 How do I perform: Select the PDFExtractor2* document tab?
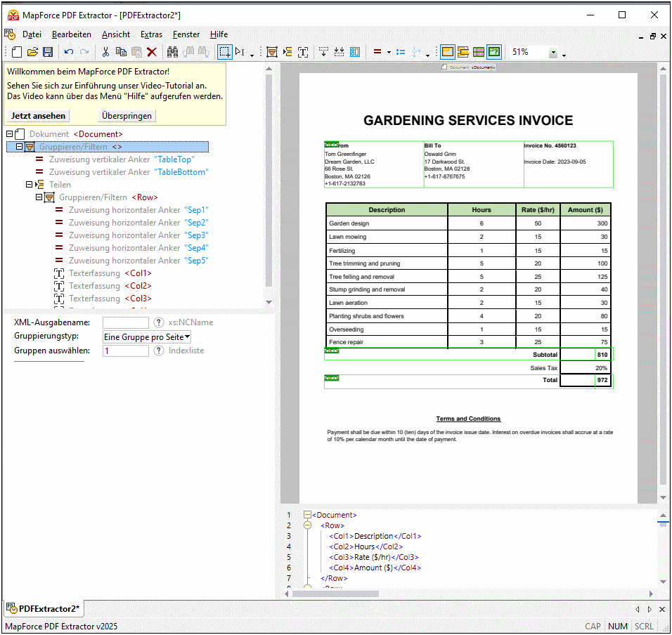point(44,608)
